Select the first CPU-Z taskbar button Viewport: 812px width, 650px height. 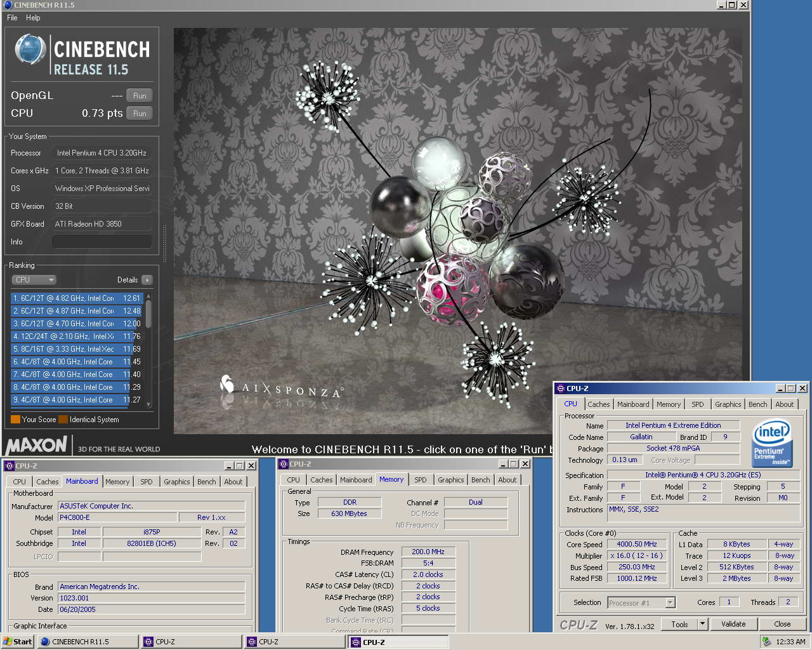point(191,642)
